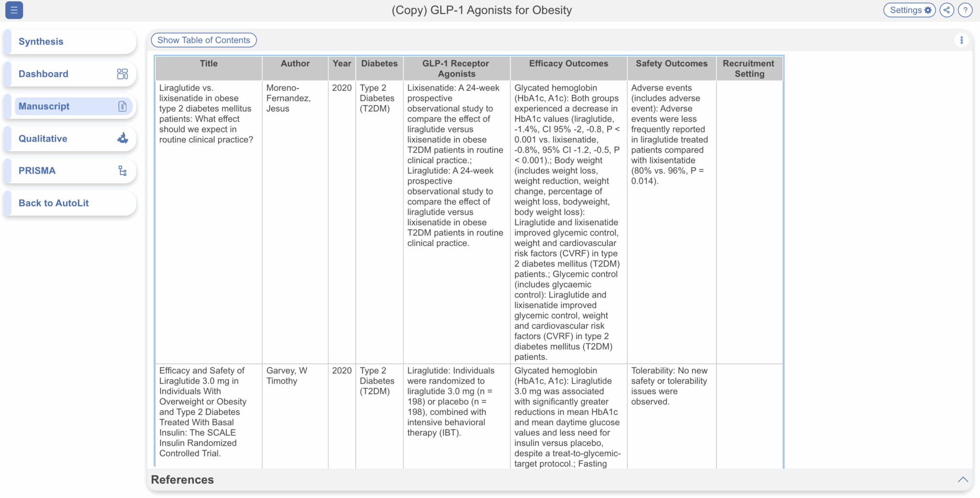Image resolution: width=980 pixels, height=498 pixels.
Task: Switch to the Dashboard tab
Action: pos(70,74)
